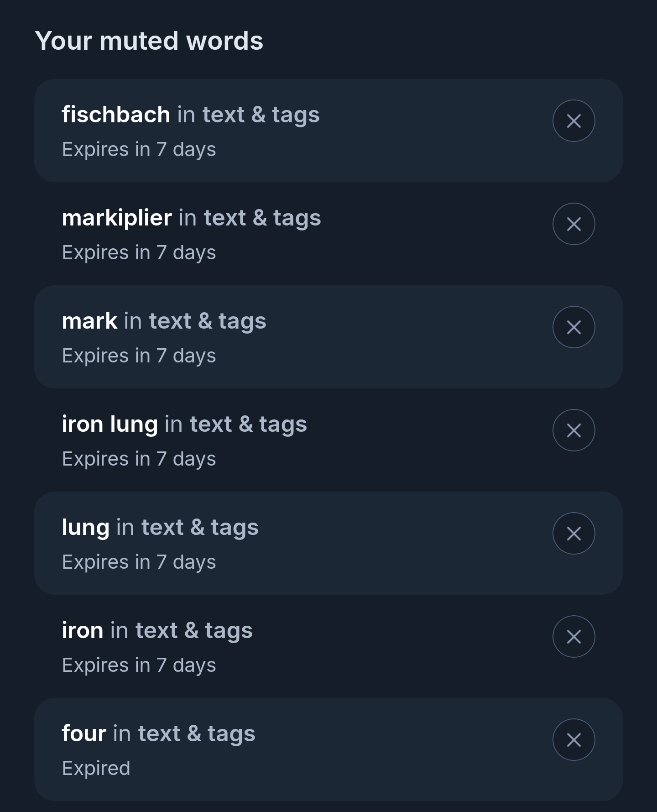This screenshot has width=657, height=812.
Task: Click 'Expires in 7 days' under 'markiplier'
Action: [x=139, y=252]
